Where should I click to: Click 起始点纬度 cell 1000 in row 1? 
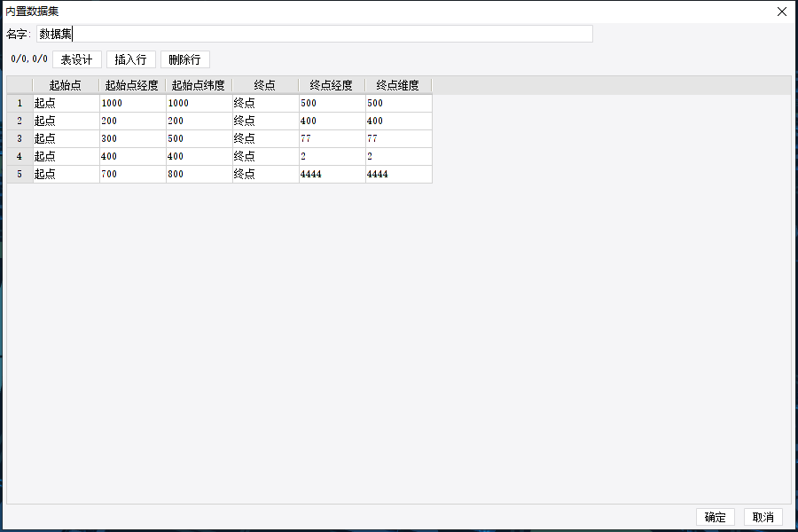[199, 104]
